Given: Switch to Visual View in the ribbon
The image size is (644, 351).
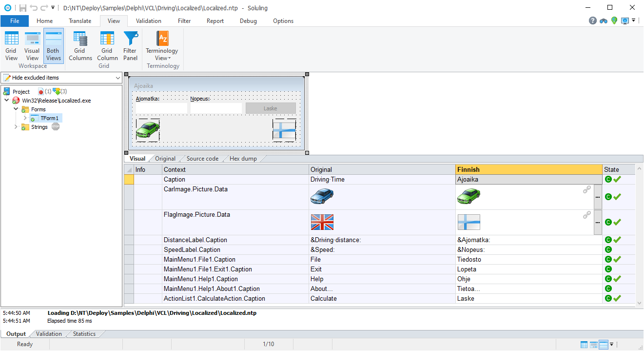Looking at the screenshot, I should pos(32,46).
